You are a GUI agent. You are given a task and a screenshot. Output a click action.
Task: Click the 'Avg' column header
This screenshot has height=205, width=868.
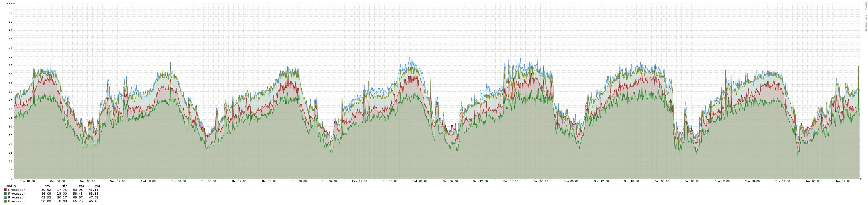point(97,186)
